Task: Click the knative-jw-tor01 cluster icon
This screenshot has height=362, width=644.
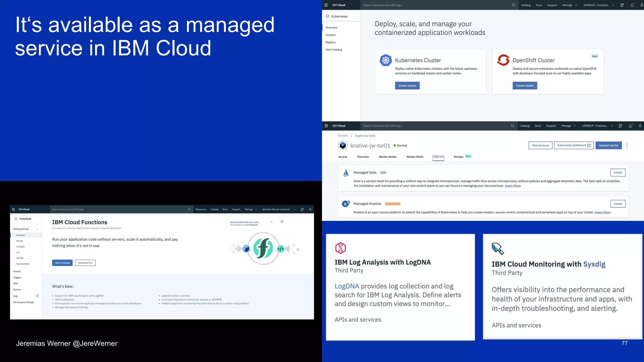Action: 343,145
